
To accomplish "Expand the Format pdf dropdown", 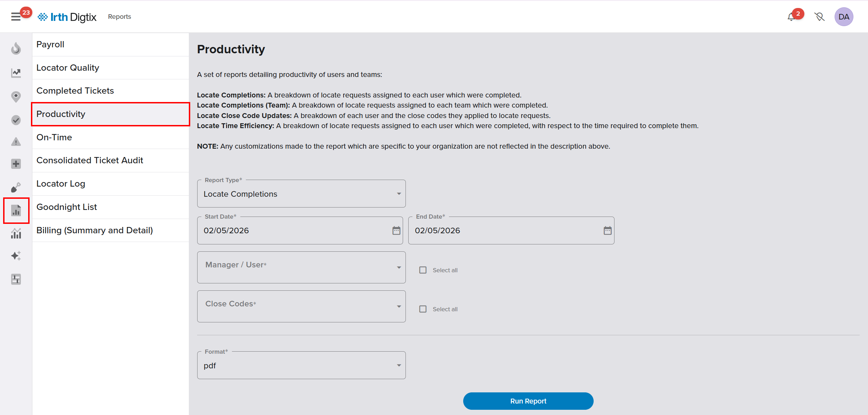I will (x=301, y=365).
